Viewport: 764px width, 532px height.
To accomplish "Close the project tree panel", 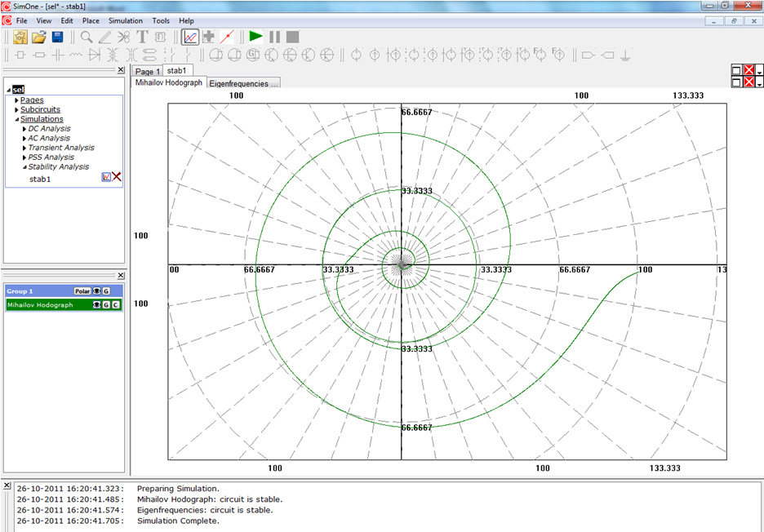I will click(x=121, y=70).
